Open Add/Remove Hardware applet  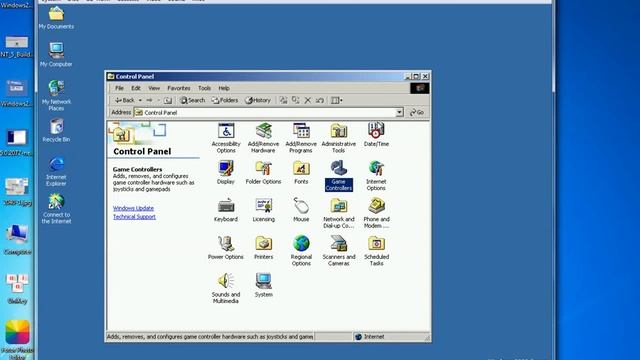[x=263, y=138]
